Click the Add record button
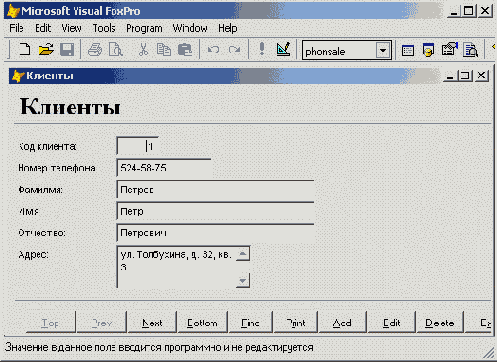The image size is (497, 362). [x=342, y=322]
